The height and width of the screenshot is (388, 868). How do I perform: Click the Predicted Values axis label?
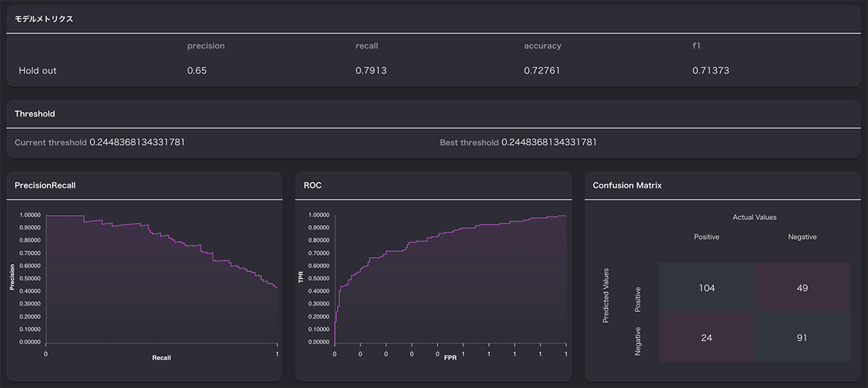click(x=606, y=295)
